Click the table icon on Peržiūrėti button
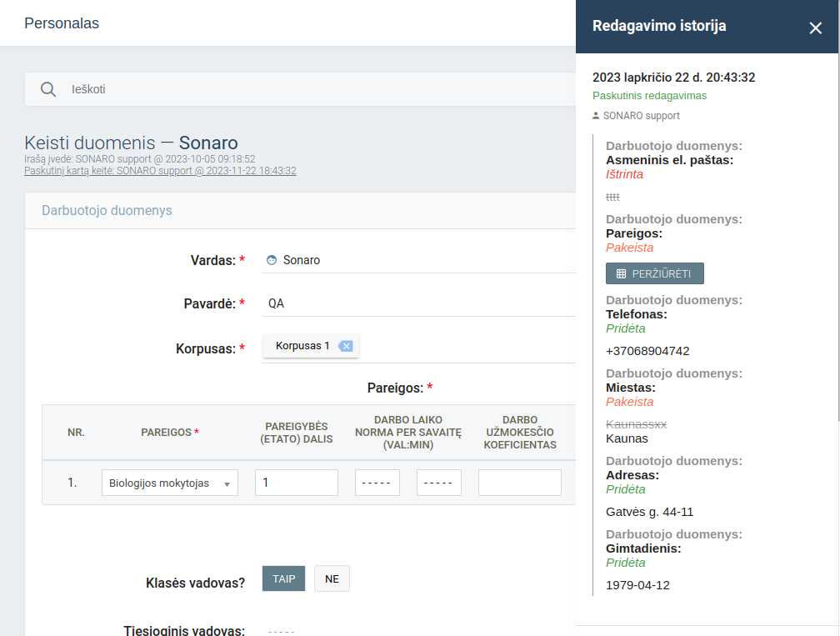This screenshot has height=636, width=840. click(621, 273)
